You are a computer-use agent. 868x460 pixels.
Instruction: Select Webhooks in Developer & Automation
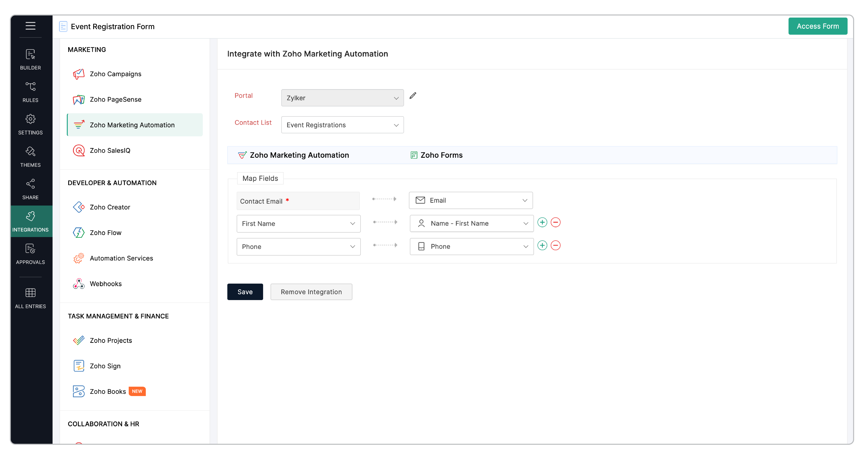pyautogui.click(x=105, y=284)
